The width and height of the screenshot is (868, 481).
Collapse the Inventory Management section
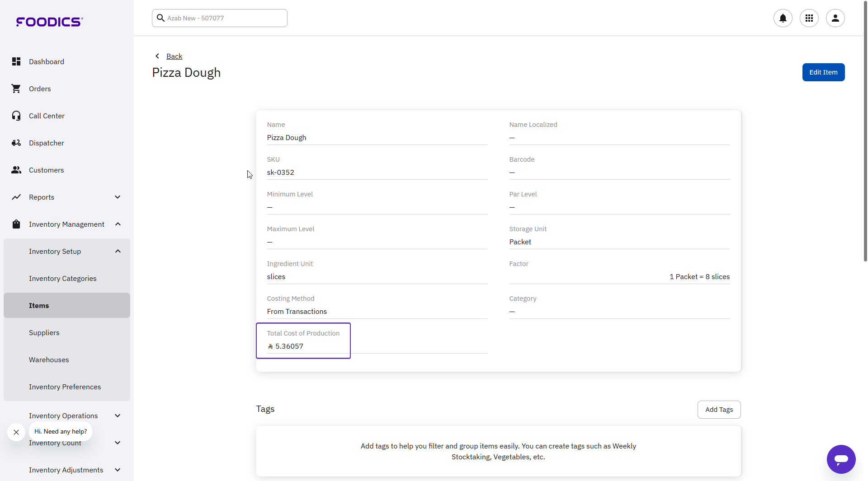click(118, 224)
